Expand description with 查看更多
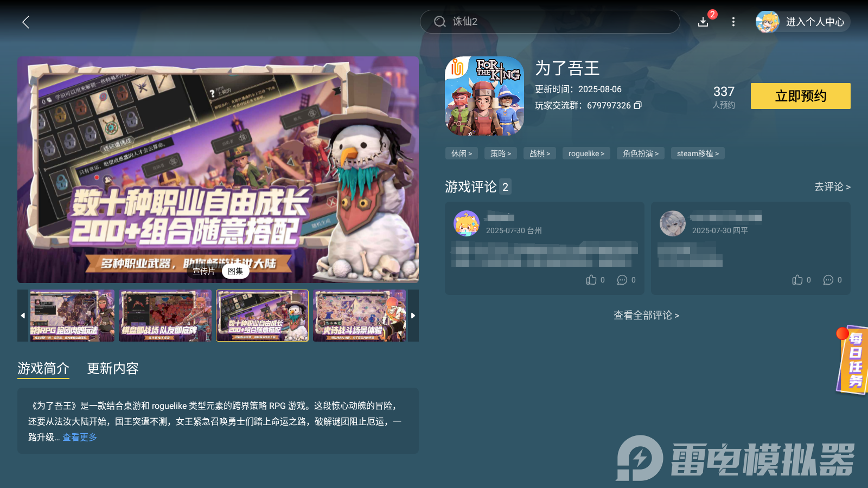Viewport: 868px width, 488px height. 80,437
